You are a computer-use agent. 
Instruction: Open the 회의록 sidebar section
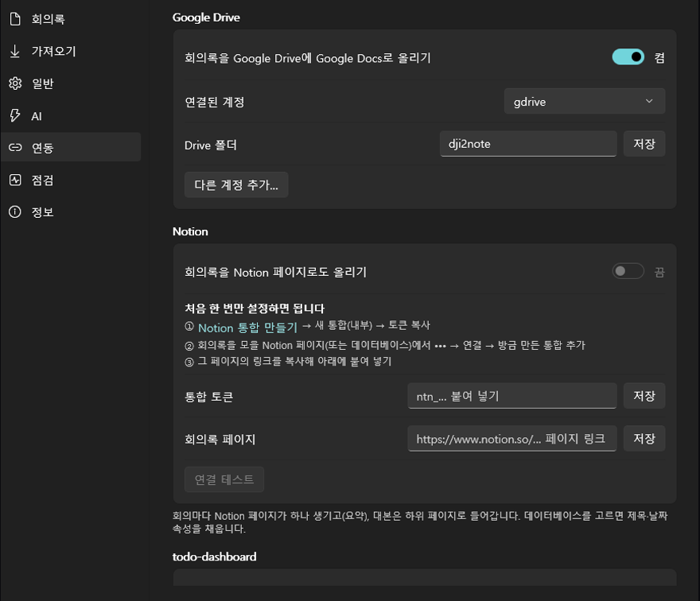click(x=72, y=19)
